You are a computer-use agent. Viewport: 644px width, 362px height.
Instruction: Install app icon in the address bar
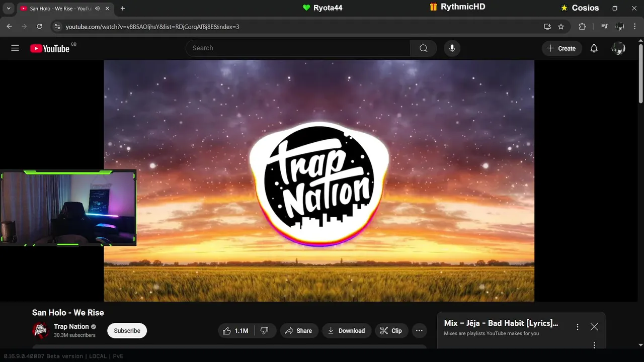(547, 27)
